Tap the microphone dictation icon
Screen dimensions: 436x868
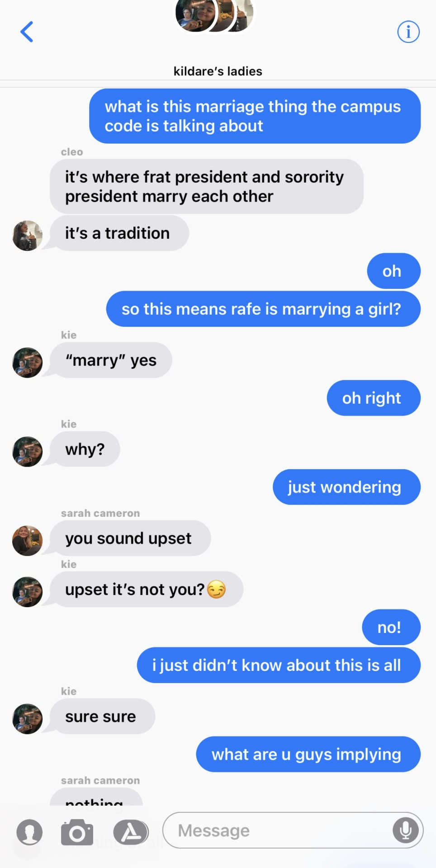[x=406, y=830]
